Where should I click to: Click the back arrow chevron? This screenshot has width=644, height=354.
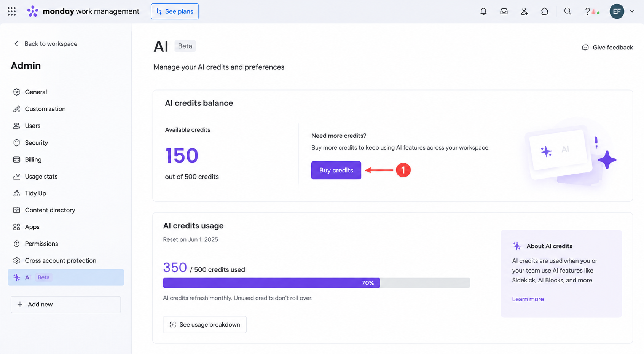[16, 44]
